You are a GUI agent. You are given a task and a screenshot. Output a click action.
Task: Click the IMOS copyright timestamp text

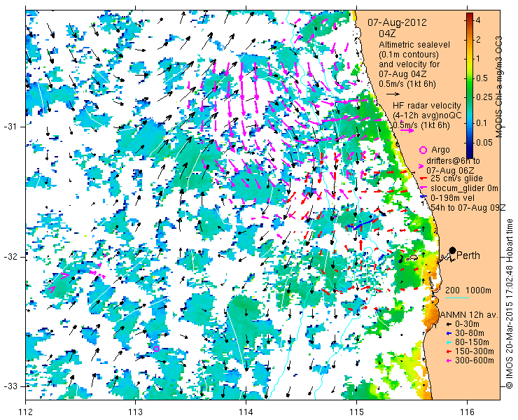click(x=510, y=303)
